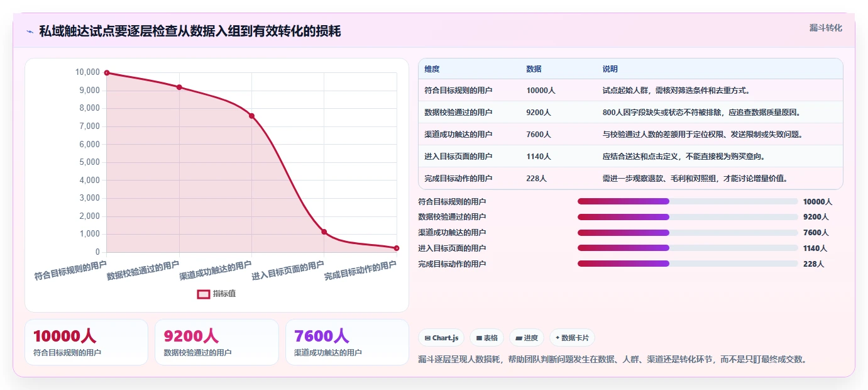
Task: Click the 说明 table column header
Action: click(x=610, y=69)
